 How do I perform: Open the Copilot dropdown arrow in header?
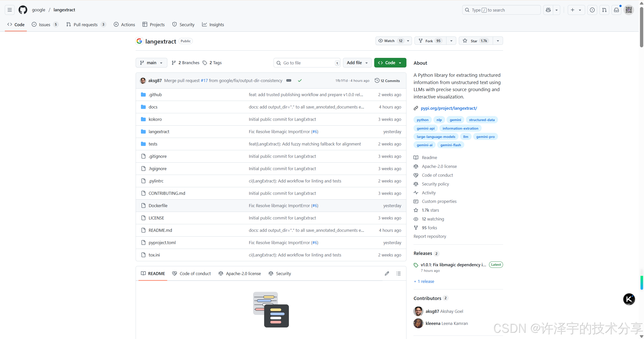click(x=556, y=10)
